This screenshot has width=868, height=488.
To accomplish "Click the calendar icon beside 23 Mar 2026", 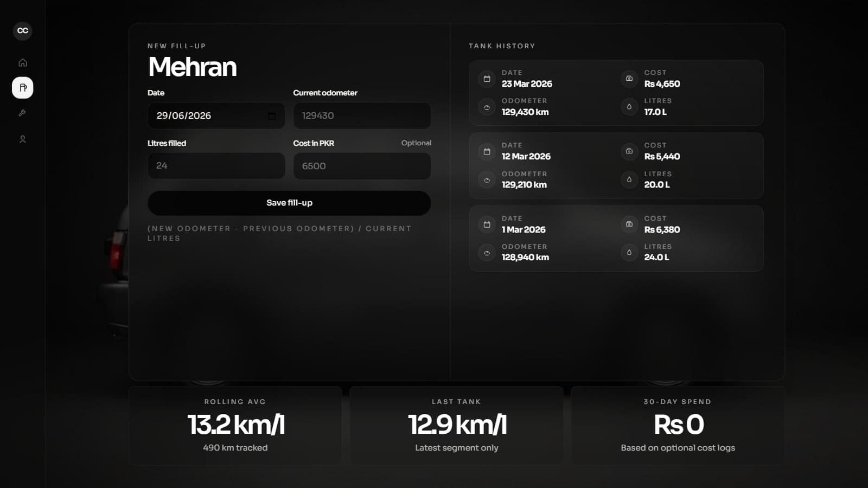I will (487, 79).
